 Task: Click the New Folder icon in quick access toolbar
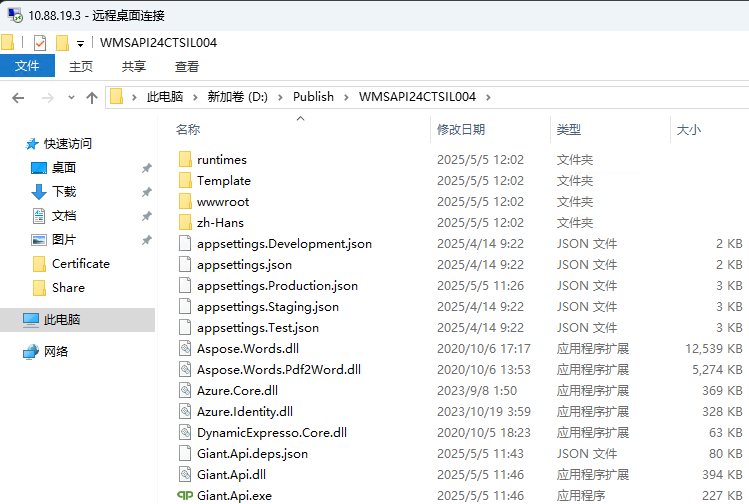[62, 43]
